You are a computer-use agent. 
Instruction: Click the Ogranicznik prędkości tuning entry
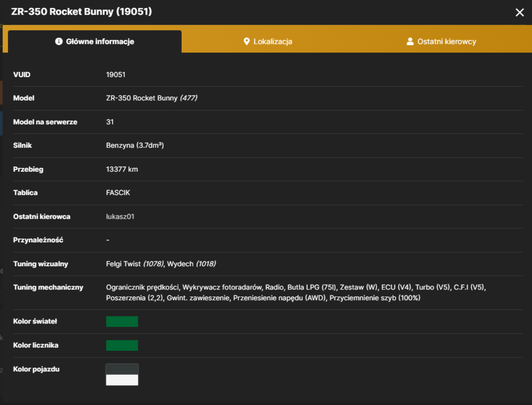coord(142,287)
